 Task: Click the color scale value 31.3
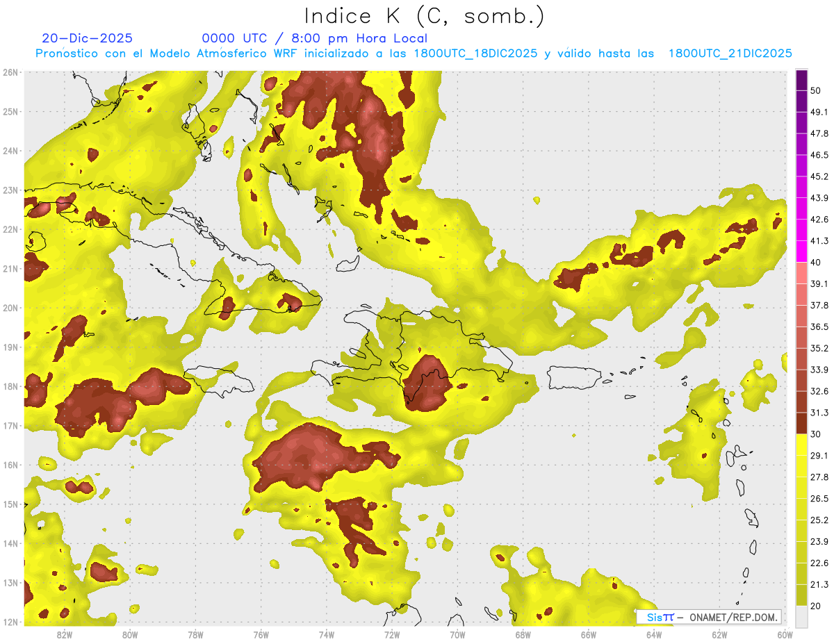(x=819, y=413)
